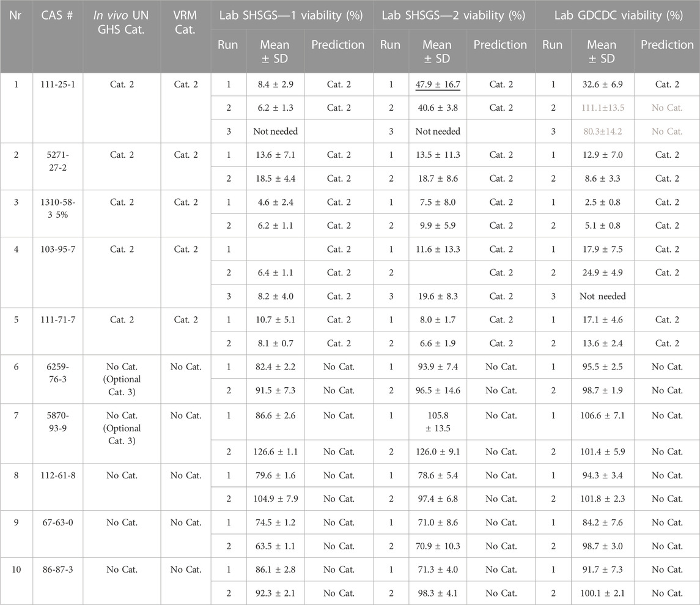Select CAS number 6259-76-3

(57, 373)
